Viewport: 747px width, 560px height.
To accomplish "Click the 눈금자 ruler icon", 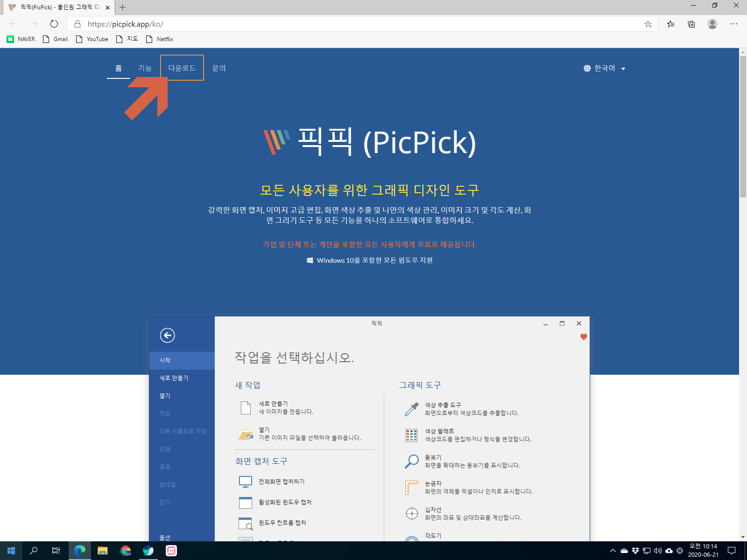I will point(411,487).
